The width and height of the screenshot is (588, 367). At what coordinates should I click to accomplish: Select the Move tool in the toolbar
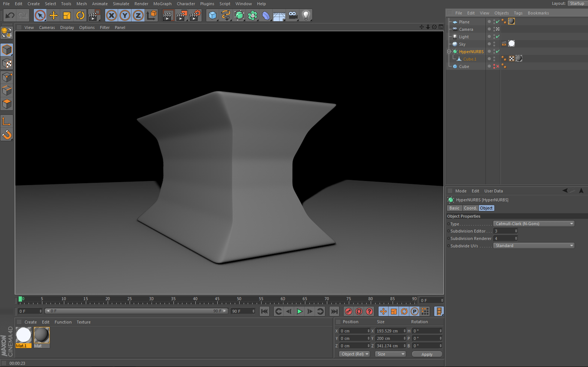click(53, 16)
